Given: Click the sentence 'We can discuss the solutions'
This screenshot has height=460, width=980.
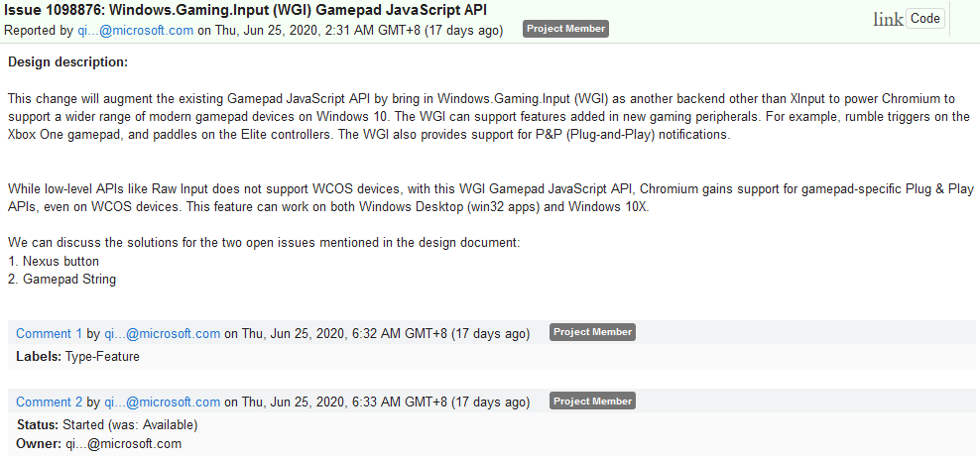Looking at the screenshot, I should pos(264,243).
